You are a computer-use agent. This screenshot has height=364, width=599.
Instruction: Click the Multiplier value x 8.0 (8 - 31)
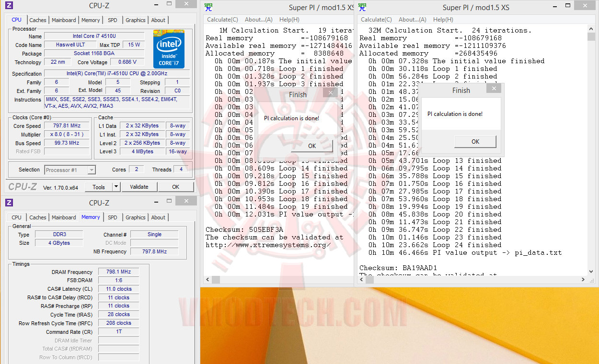click(x=67, y=135)
